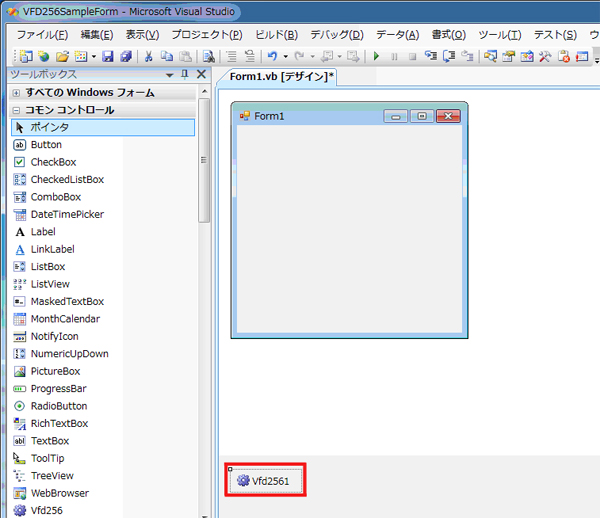The height and width of the screenshot is (518, 600).
Task: Click the green Start Debugging play icon
Action: (x=376, y=57)
